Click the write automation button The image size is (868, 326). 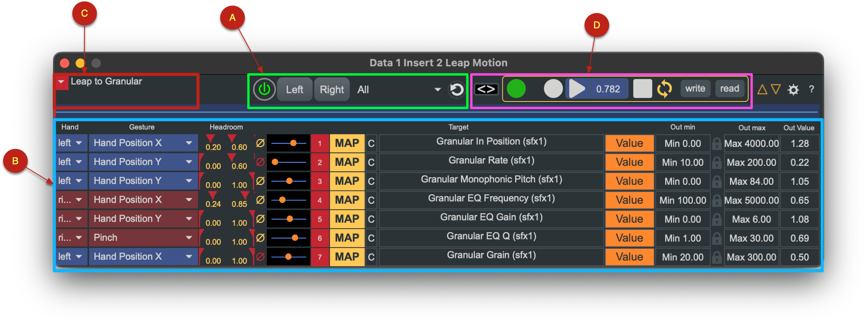point(695,89)
